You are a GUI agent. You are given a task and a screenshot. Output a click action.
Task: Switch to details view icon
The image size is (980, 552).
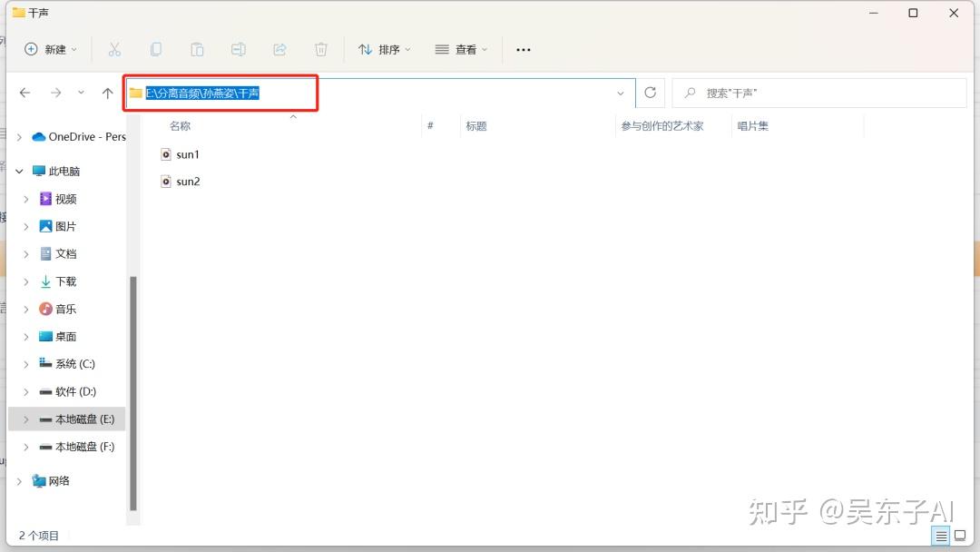tap(941, 536)
